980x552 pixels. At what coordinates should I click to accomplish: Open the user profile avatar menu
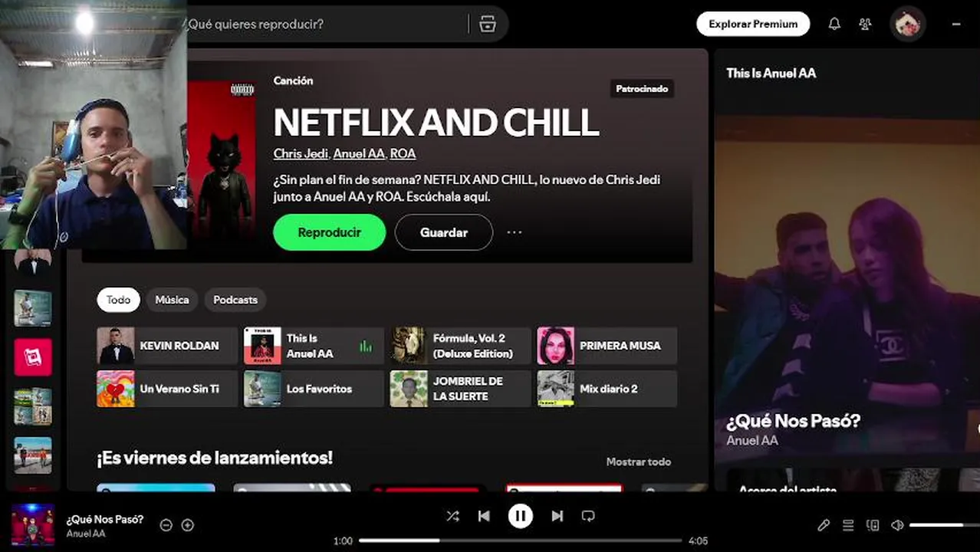pyautogui.click(x=908, y=24)
